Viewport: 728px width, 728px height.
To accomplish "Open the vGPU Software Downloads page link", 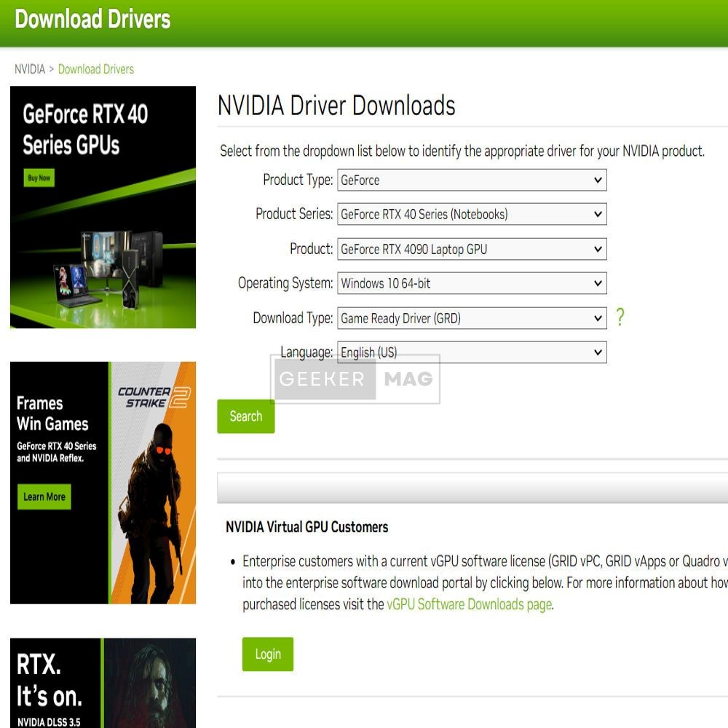I will [469, 604].
